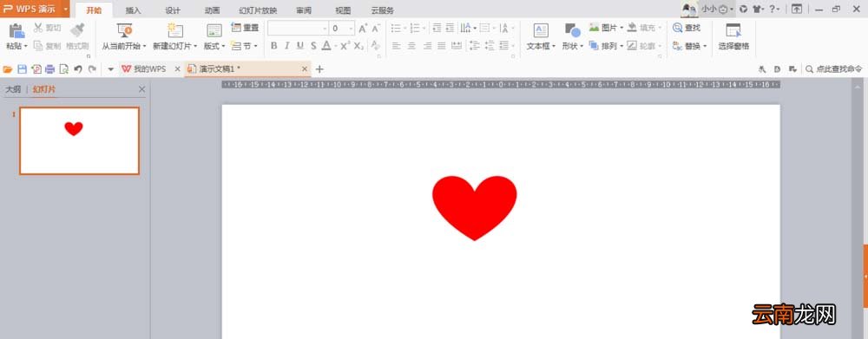Viewport: 868px width, 339px height.
Task: Select the red heart shape on slide
Action: pos(475,207)
